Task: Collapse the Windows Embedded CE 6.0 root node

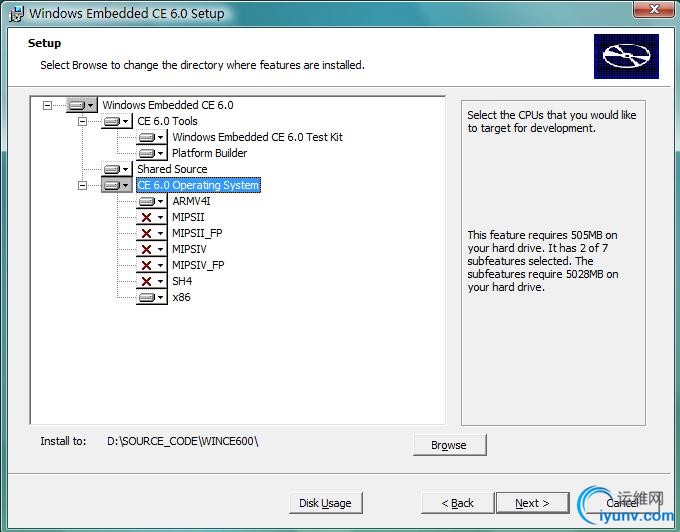Action: point(47,105)
